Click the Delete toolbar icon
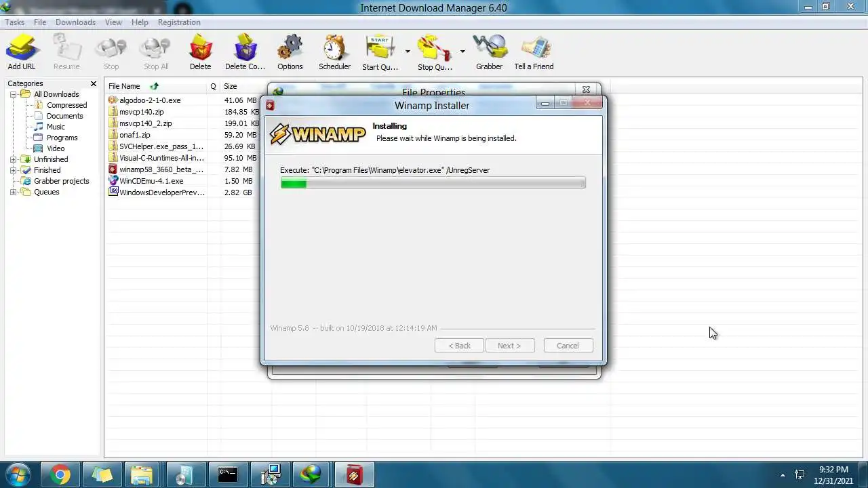This screenshot has height=488, width=868. 201,53
